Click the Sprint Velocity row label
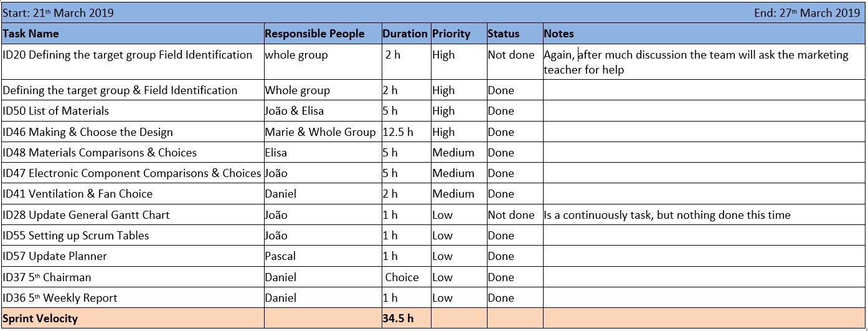The width and height of the screenshot is (868, 331). point(40,319)
